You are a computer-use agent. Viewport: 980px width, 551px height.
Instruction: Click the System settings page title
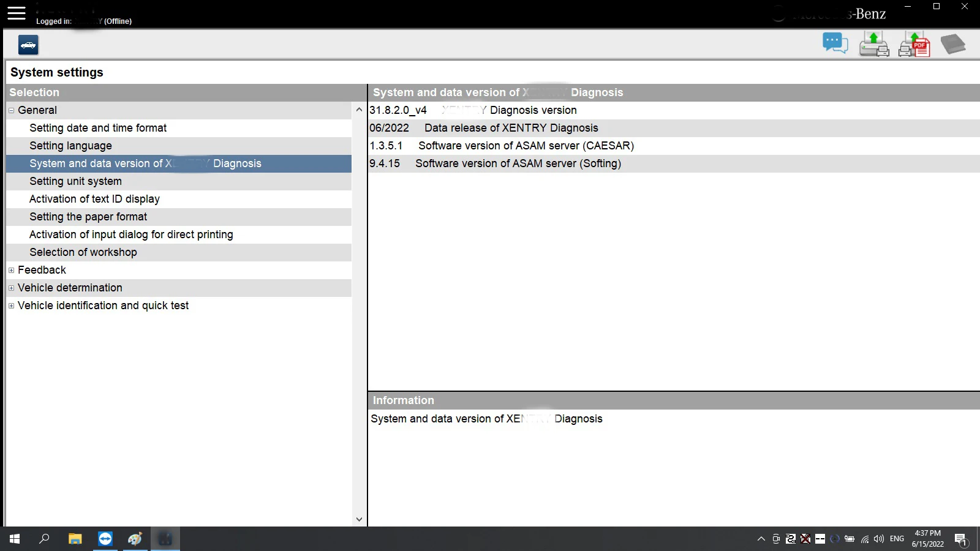coord(57,72)
